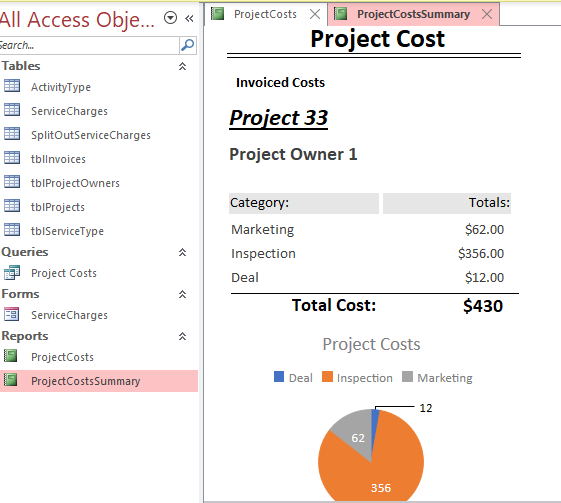Open the tblServiceType table label
The width and height of the screenshot is (561, 503).
coord(67,231)
